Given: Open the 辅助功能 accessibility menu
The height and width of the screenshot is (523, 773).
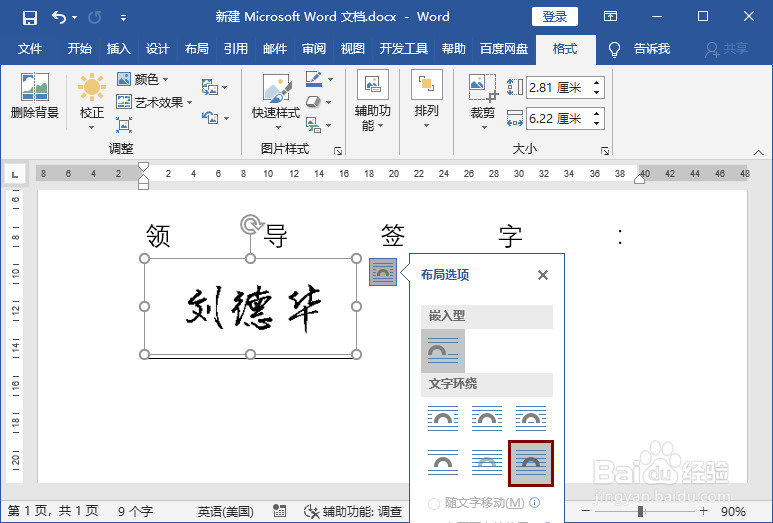Looking at the screenshot, I should pyautogui.click(x=373, y=101).
